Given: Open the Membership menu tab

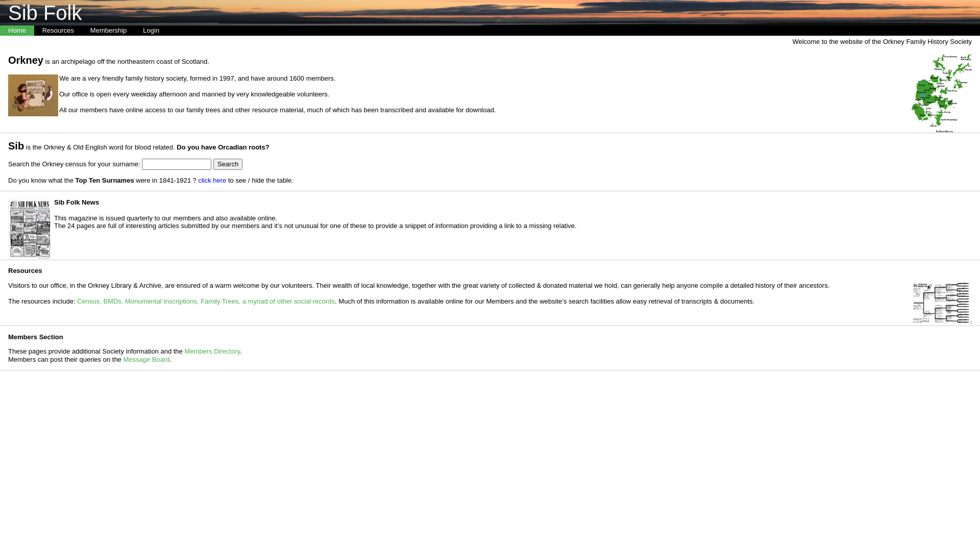Looking at the screenshot, I should click(x=108, y=31).
